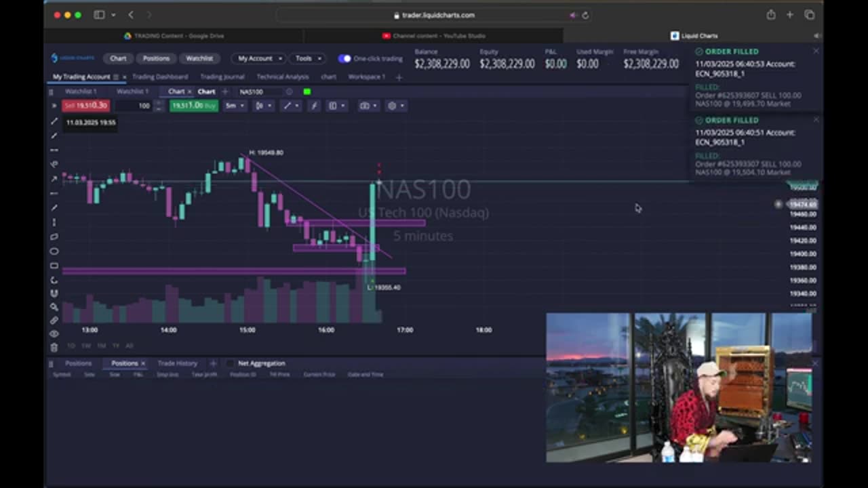Click the Equity value $2,308,229.00

tap(507, 64)
